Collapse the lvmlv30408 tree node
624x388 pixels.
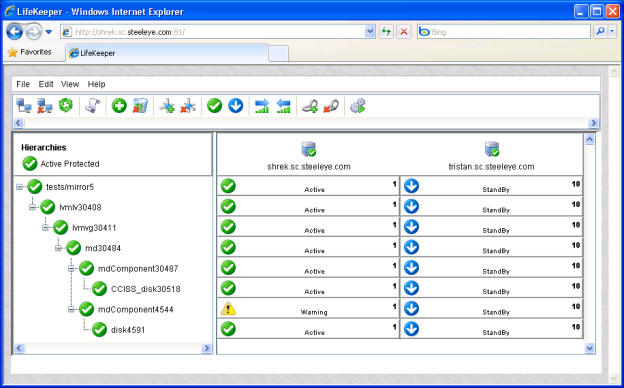[32, 207]
